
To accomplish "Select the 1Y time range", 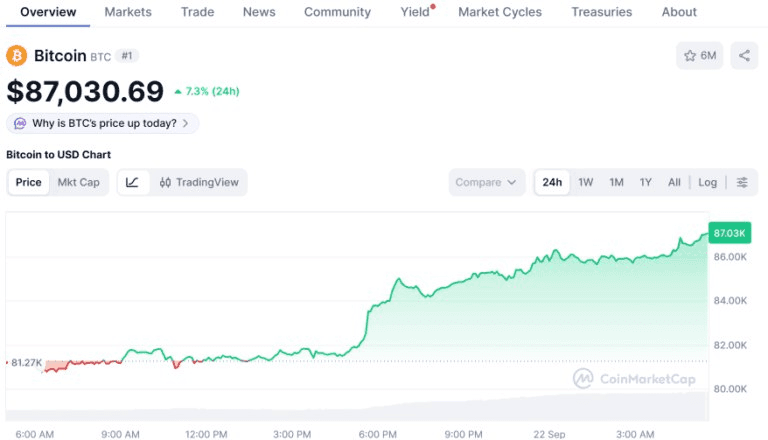I will (646, 182).
